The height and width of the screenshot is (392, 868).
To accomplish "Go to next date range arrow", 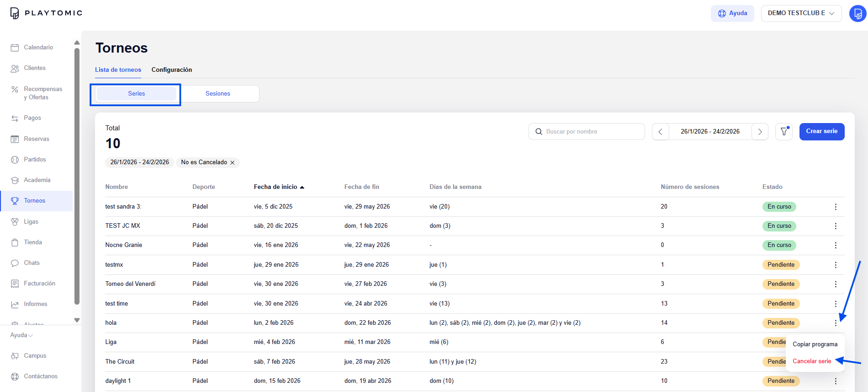I will (x=760, y=132).
